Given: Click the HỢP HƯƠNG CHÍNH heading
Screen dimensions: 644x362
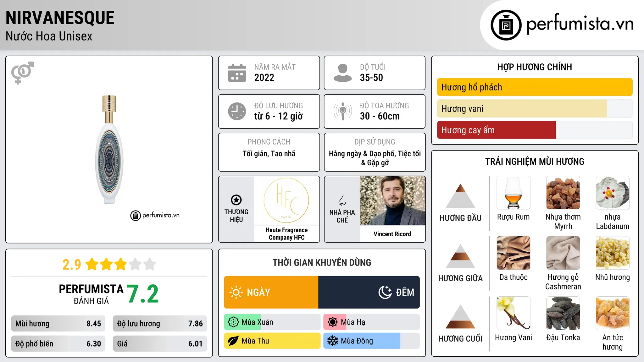Looking at the screenshot, I should click(x=535, y=67).
